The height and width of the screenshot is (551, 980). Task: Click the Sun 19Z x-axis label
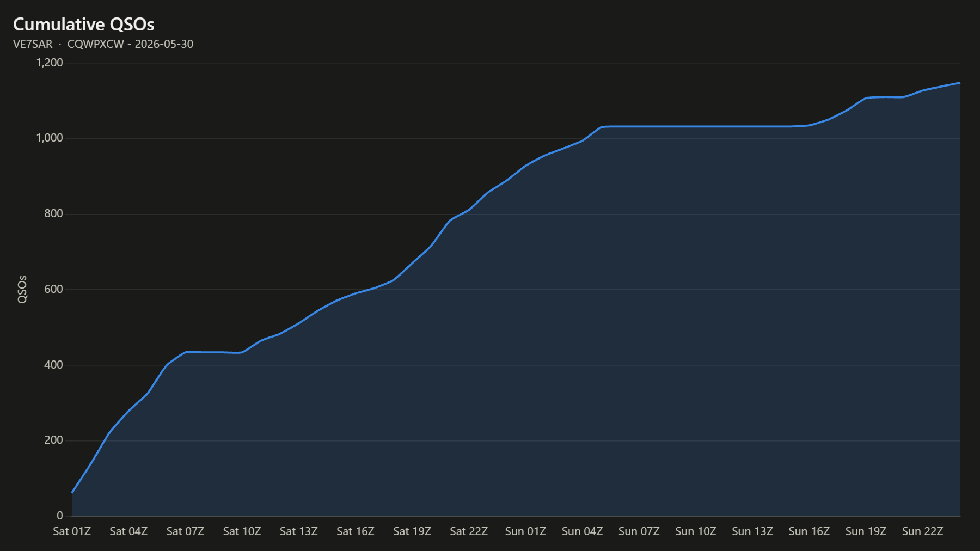pyautogui.click(x=866, y=531)
